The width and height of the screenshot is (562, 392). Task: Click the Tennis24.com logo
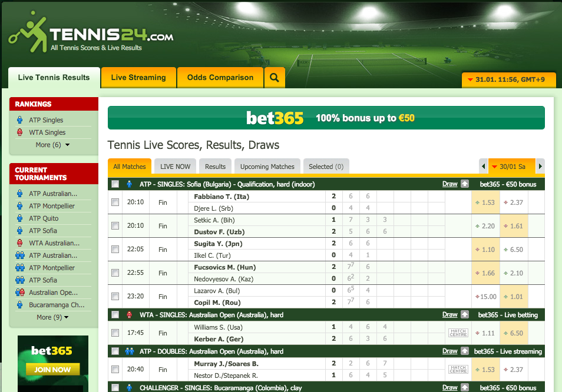tap(91, 33)
